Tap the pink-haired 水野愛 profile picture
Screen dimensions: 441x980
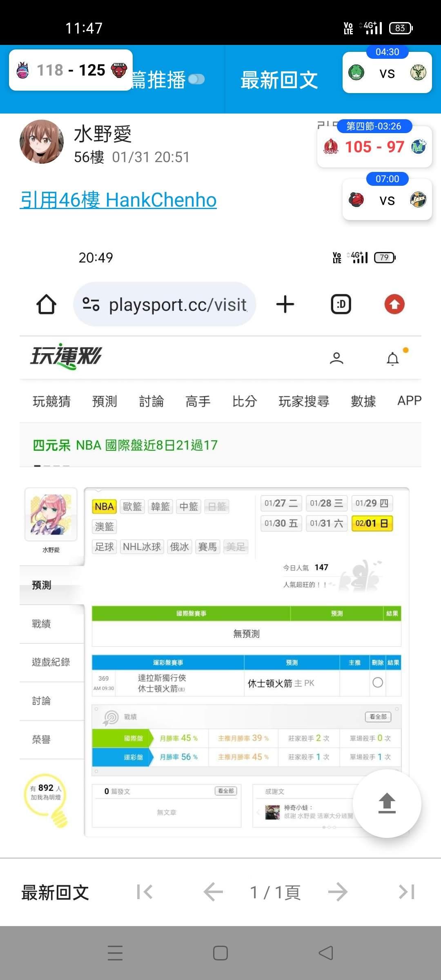[x=51, y=514]
